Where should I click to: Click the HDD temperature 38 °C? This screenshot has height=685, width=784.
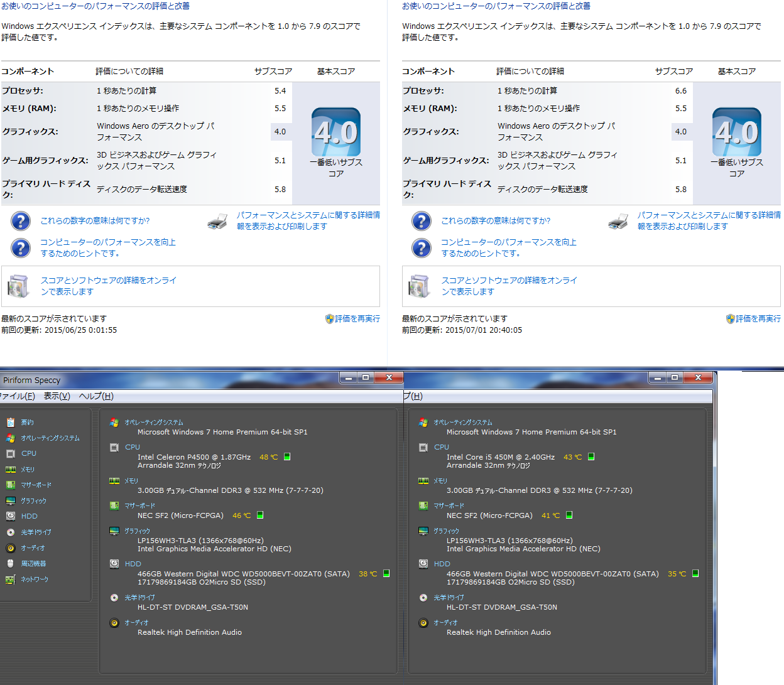(367, 574)
